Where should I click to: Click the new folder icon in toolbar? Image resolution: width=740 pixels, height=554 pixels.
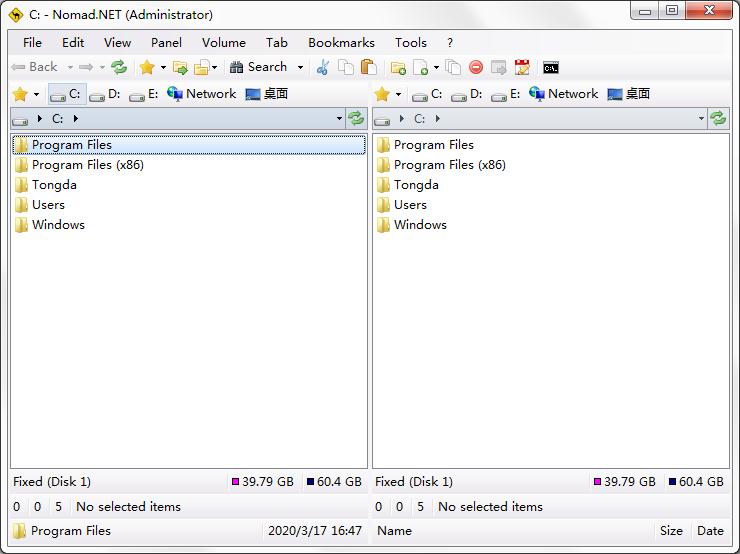pos(398,67)
